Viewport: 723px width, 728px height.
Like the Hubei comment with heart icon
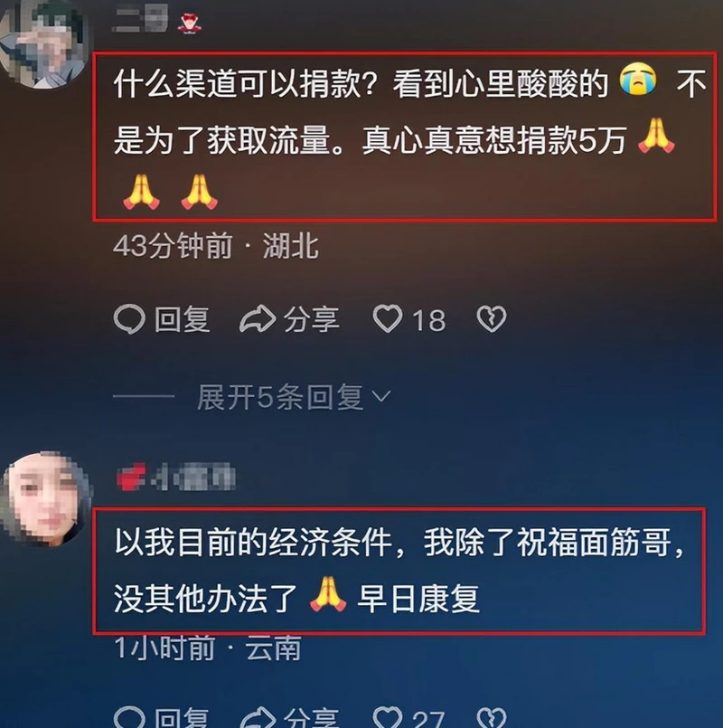[388, 319]
